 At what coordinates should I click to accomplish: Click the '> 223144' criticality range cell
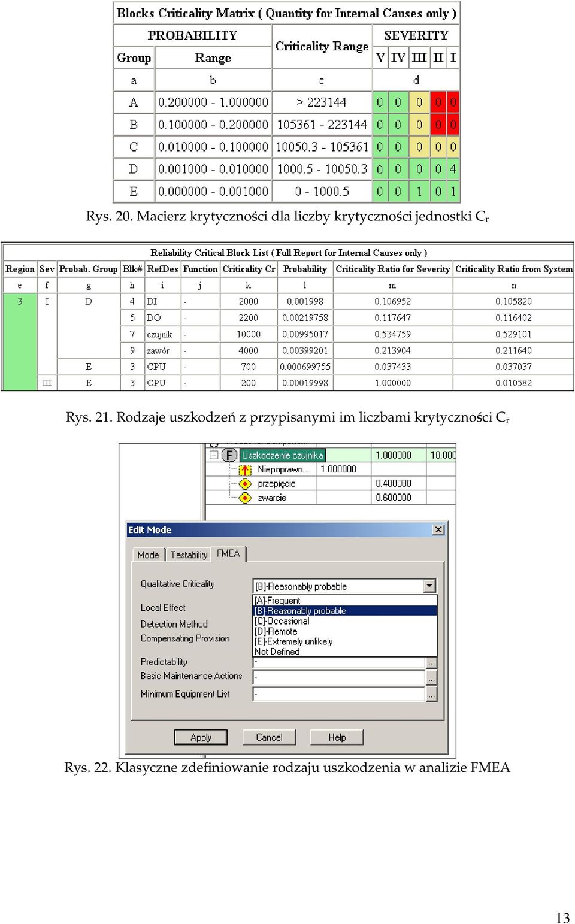click(322, 102)
